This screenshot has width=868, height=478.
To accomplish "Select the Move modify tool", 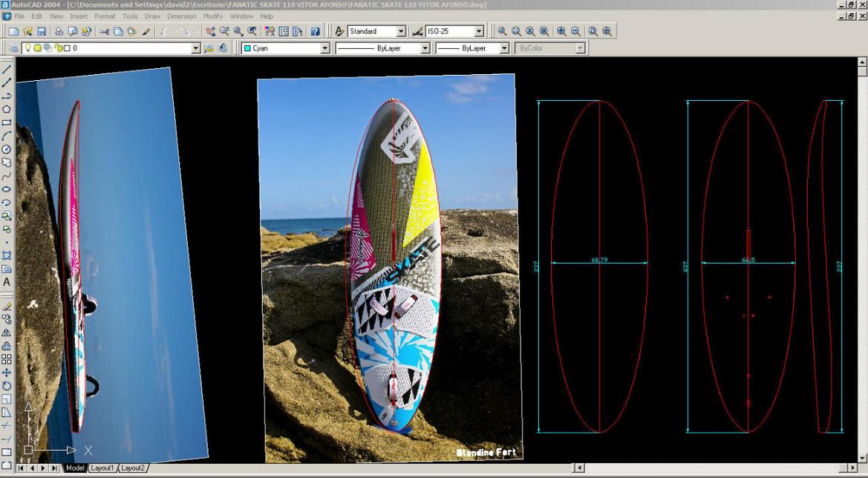I will pyautogui.click(x=7, y=373).
